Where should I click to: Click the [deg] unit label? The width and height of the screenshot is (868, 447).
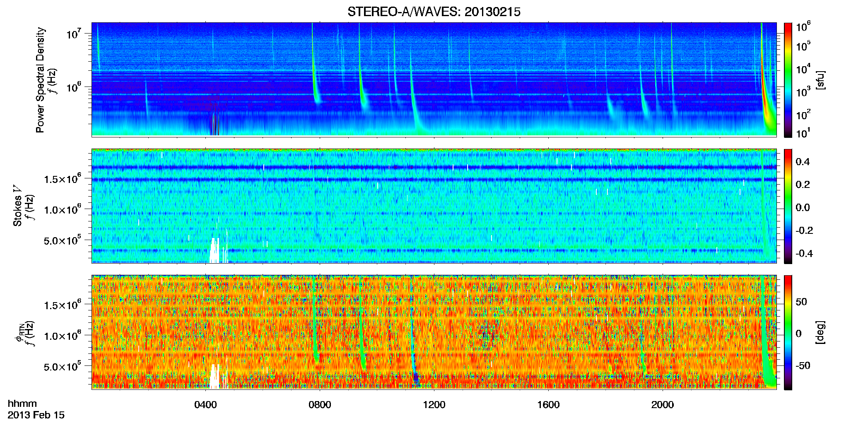click(x=820, y=332)
